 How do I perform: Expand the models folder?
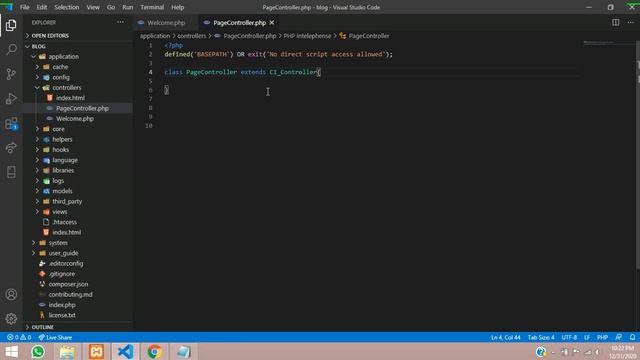click(x=62, y=191)
